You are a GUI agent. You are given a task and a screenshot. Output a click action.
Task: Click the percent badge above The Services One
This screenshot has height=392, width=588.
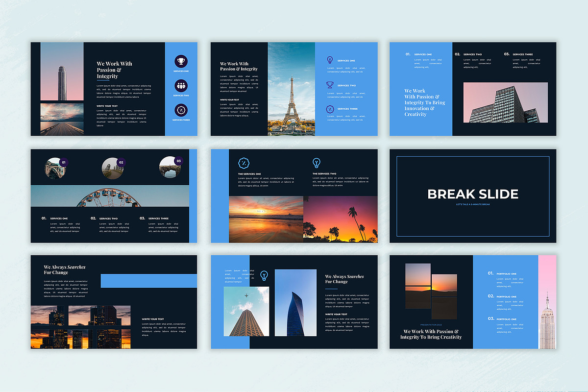point(244,163)
